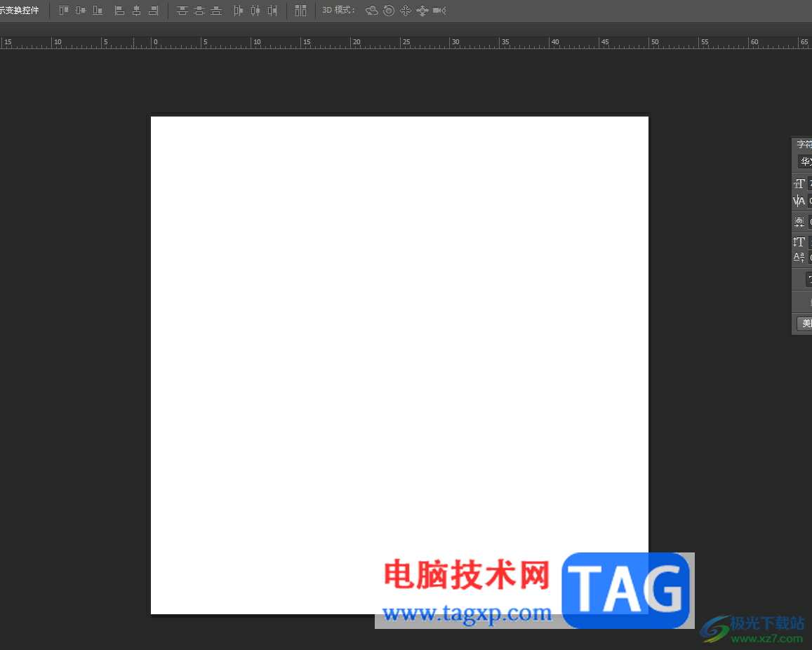Select 3D pan (drag) mode icon
Image resolution: width=812 pixels, height=650 pixels.
tap(406, 11)
